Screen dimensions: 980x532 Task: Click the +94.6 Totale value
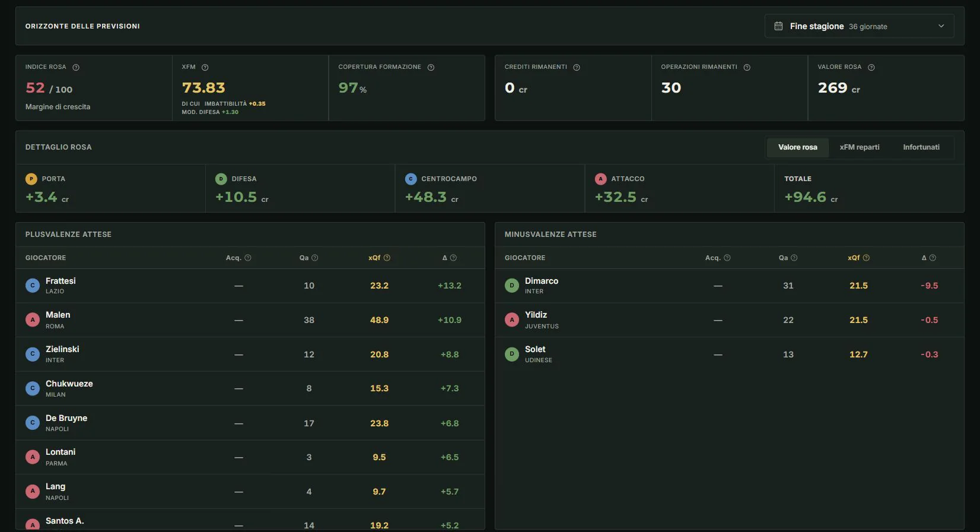coord(806,197)
